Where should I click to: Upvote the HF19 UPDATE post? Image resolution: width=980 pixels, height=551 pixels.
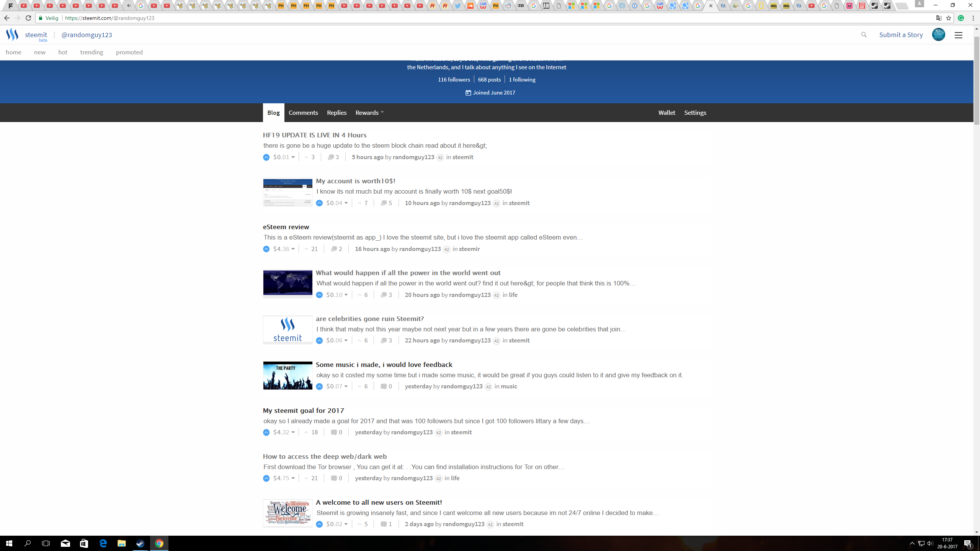[x=266, y=157]
